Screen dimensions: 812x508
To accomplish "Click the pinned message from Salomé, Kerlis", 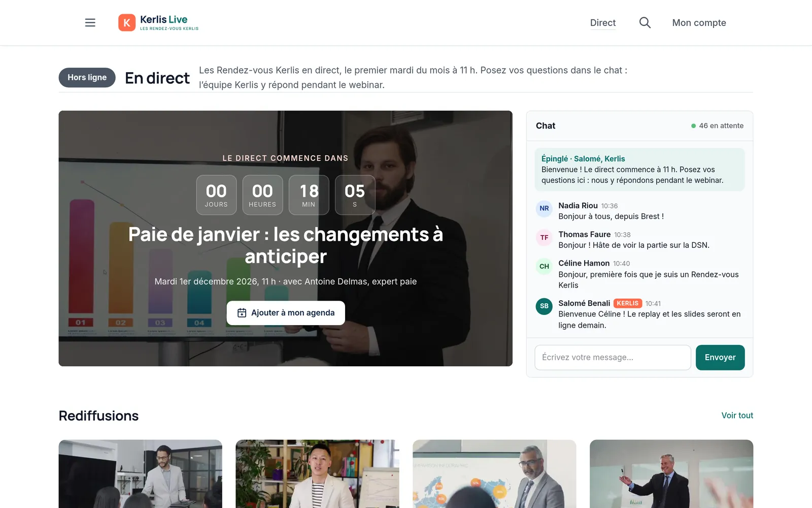I will [639, 170].
